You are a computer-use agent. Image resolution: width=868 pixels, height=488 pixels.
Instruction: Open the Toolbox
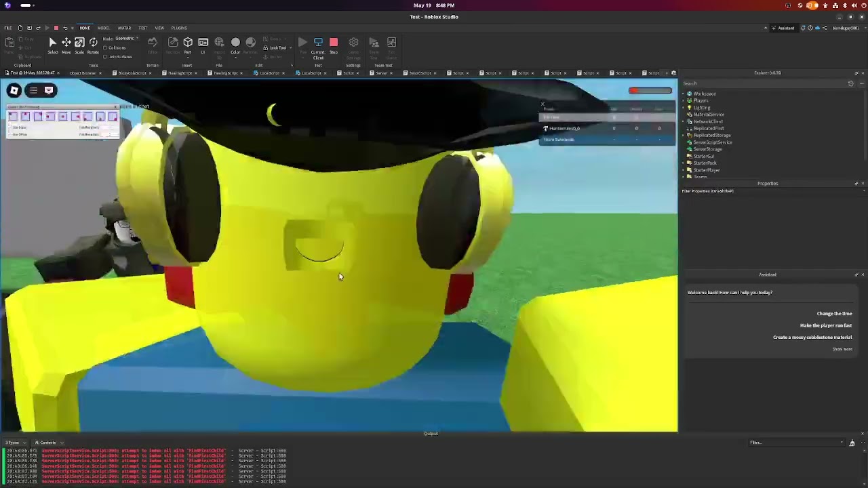[x=173, y=45]
